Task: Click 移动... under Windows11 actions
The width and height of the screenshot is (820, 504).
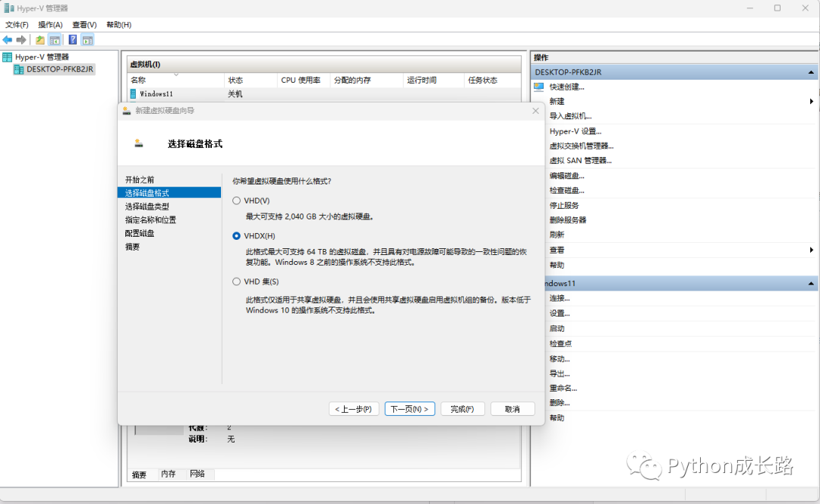Action: (x=560, y=359)
